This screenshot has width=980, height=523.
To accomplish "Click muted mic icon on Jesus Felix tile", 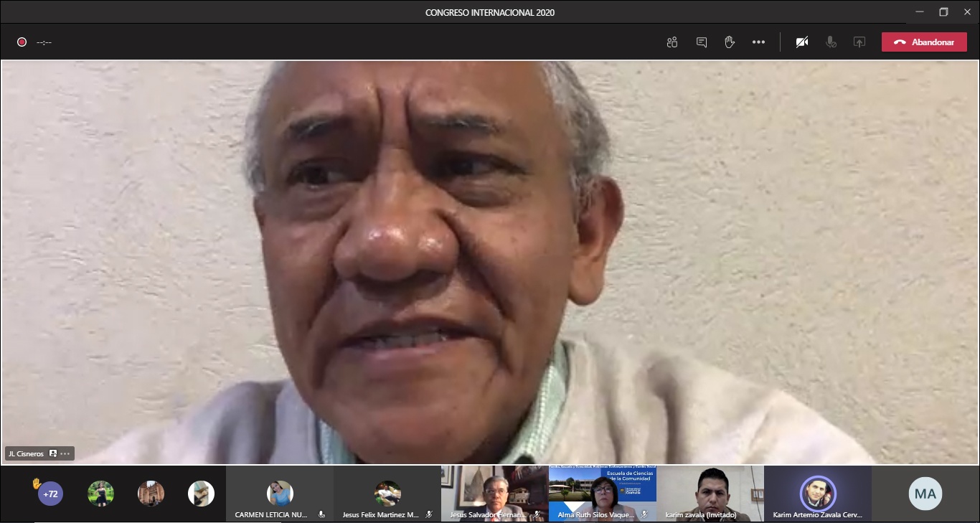I will [429, 514].
